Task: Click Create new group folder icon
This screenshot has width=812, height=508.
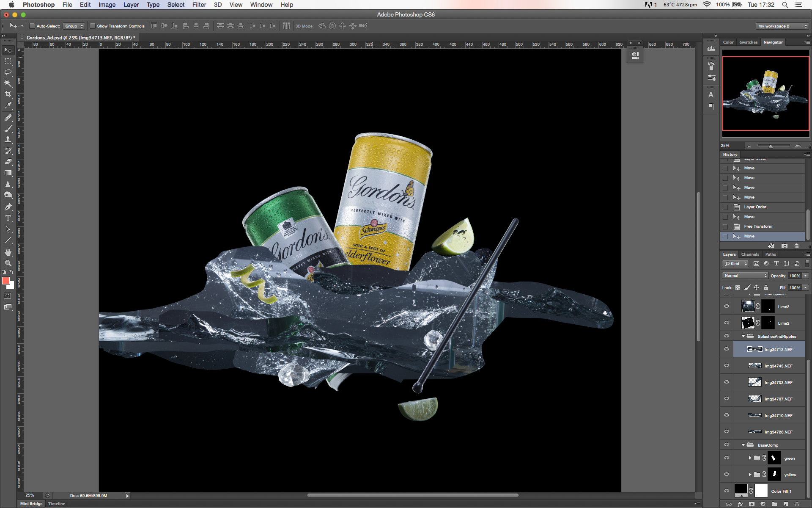Action: tap(774, 504)
